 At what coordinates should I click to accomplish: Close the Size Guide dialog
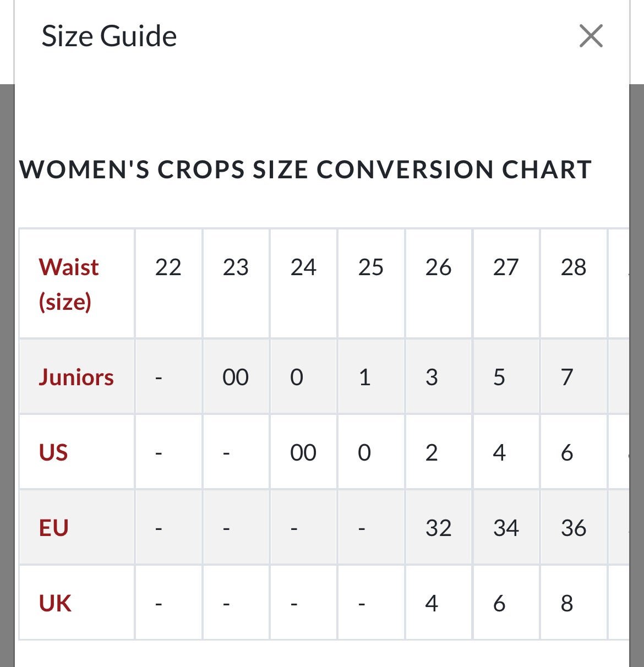coord(591,36)
